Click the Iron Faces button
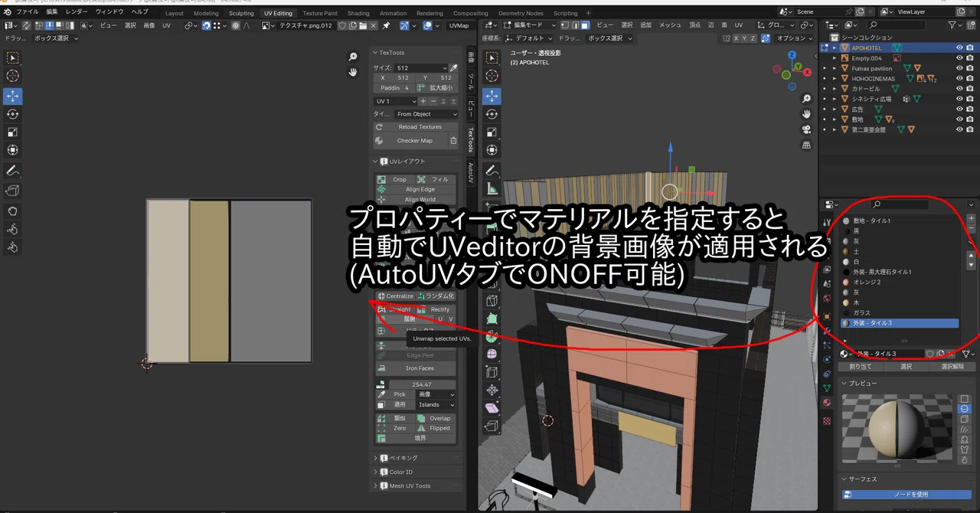980x513 pixels. (x=415, y=368)
